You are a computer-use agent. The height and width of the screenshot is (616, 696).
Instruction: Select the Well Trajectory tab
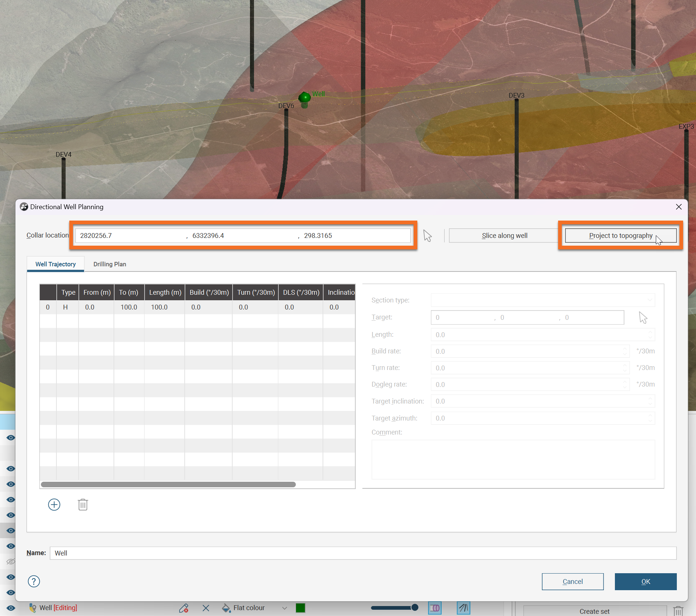(55, 264)
